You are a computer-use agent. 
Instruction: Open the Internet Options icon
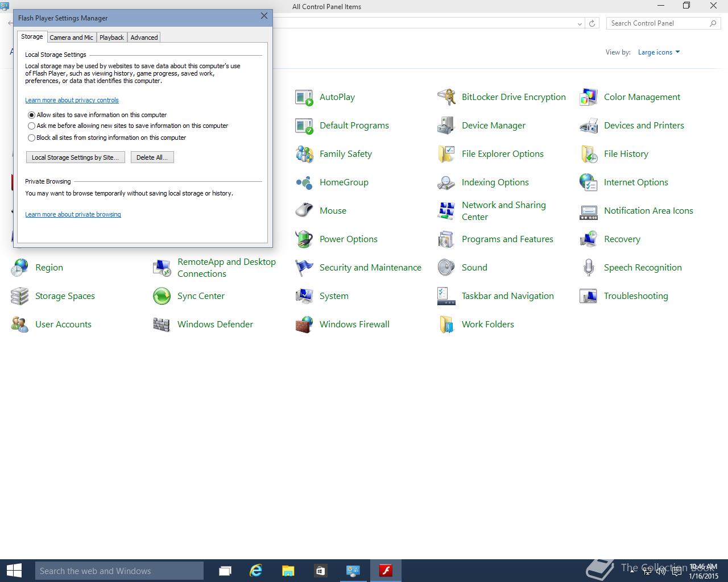click(589, 182)
